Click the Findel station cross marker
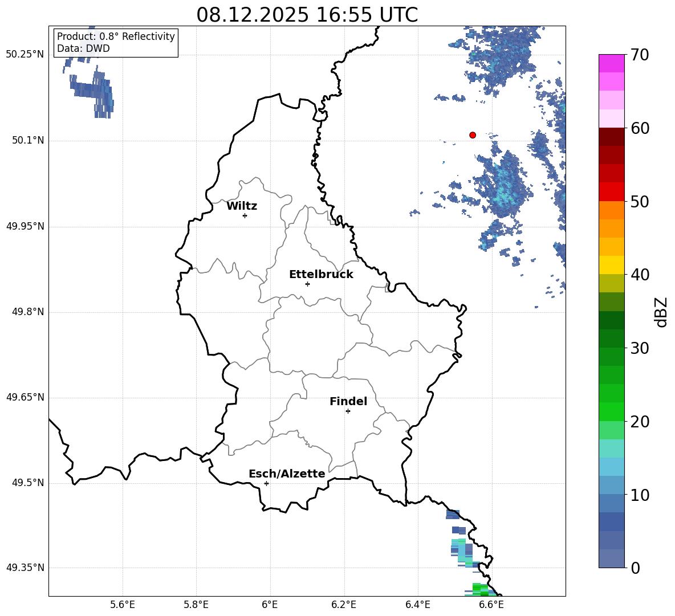The height and width of the screenshot is (616, 675). click(348, 411)
